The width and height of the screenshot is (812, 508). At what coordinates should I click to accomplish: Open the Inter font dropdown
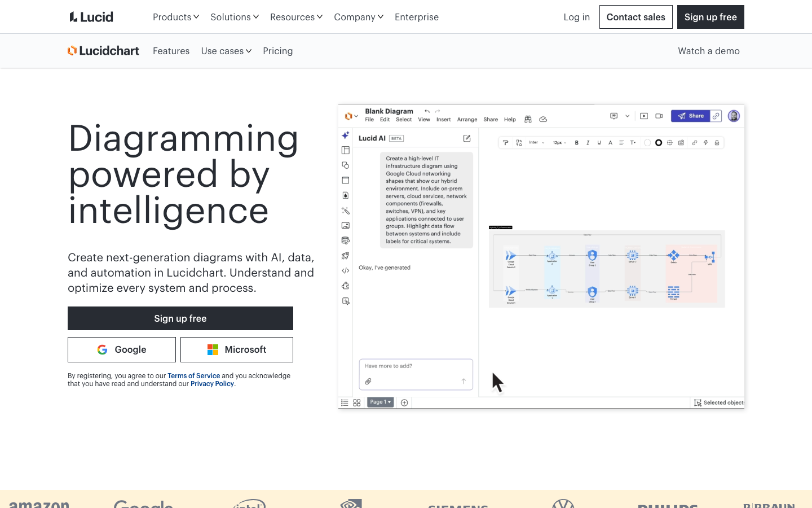pyautogui.click(x=537, y=143)
